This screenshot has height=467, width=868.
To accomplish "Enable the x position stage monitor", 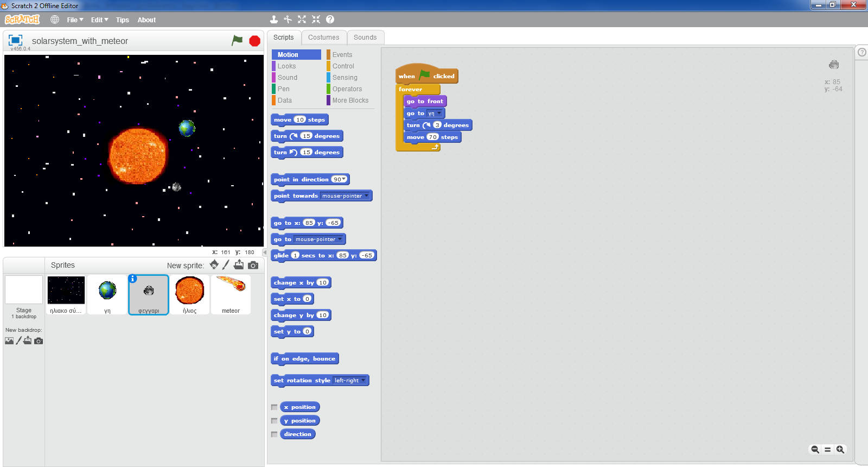I will pos(275,407).
